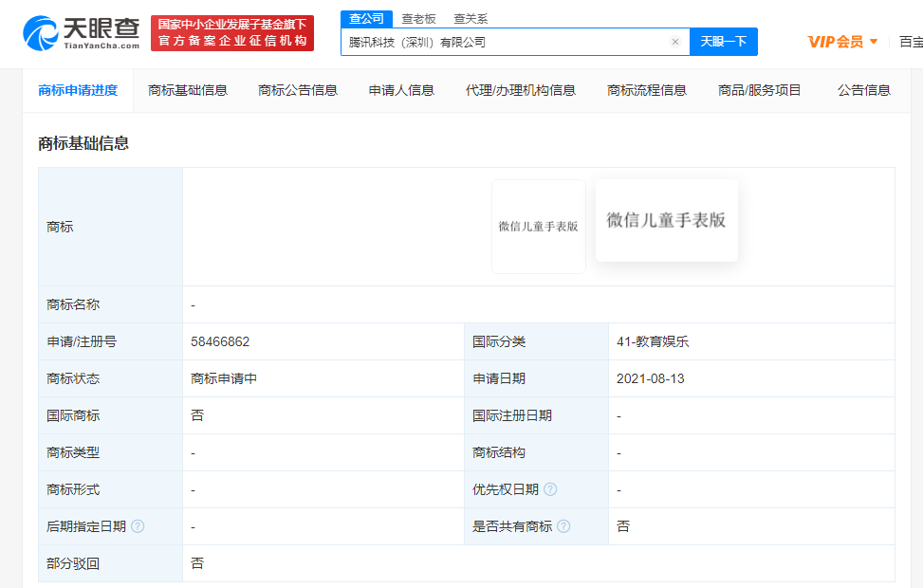Open the 商标公告信息 tab
The height and width of the screenshot is (588, 923).
298,90
